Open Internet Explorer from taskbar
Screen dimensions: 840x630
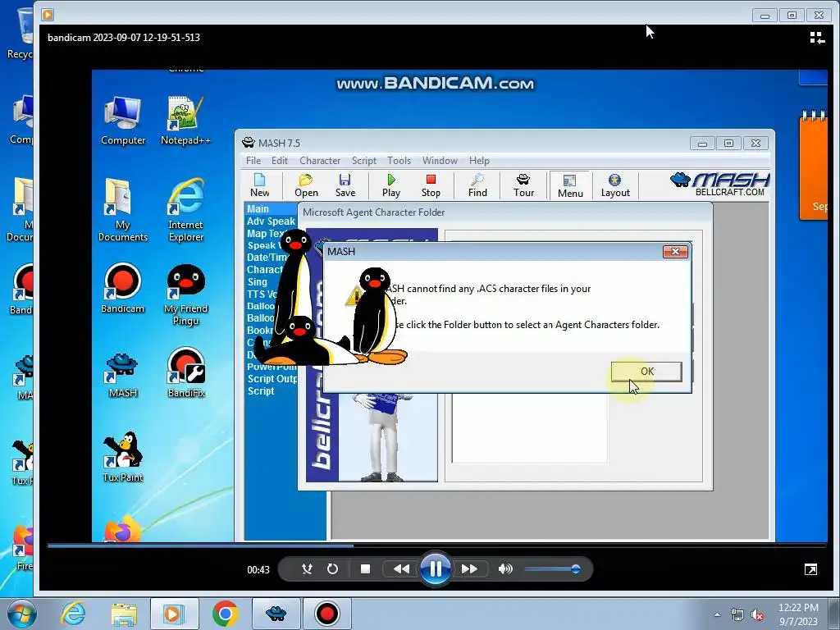point(73,614)
